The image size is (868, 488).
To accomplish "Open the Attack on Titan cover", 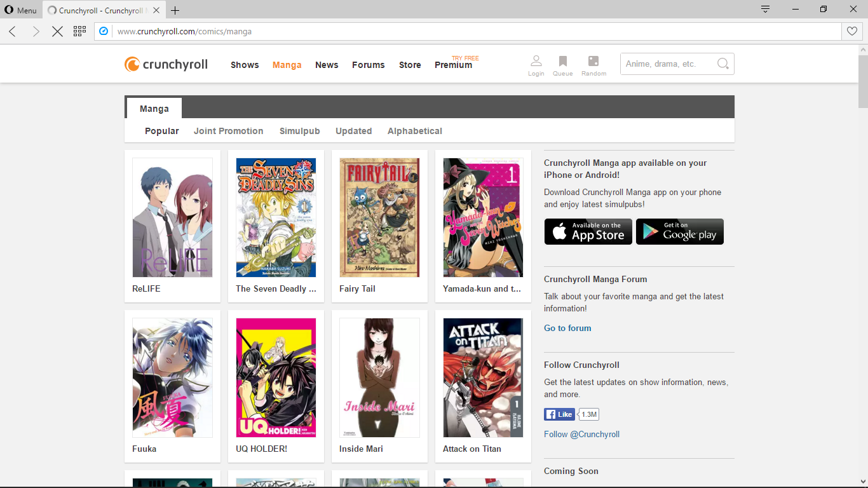I will pyautogui.click(x=483, y=377).
